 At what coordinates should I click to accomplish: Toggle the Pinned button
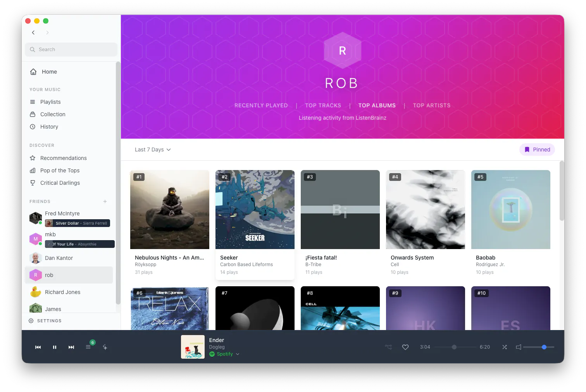point(537,150)
